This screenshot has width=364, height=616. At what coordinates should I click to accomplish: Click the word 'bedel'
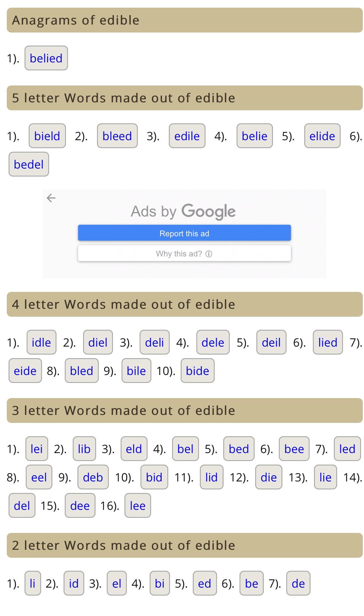pyautogui.click(x=29, y=164)
